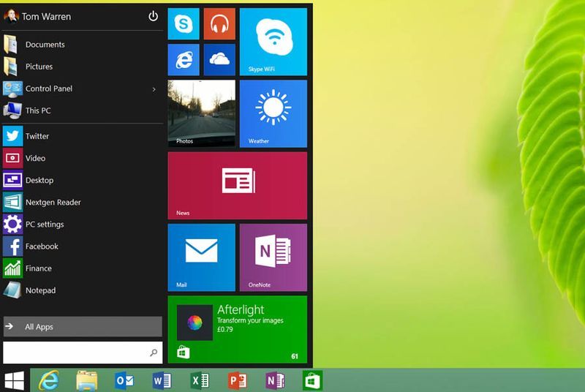The image size is (585, 392).
Task: Open the Mail tile
Action: (201, 257)
